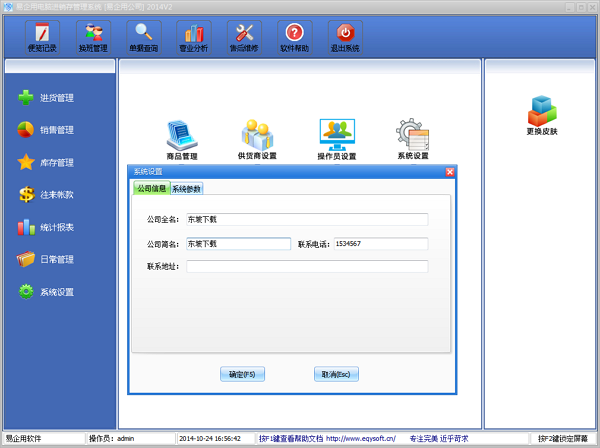Close the main application window
This screenshot has width=600, height=448.
click(x=592, y=7)
